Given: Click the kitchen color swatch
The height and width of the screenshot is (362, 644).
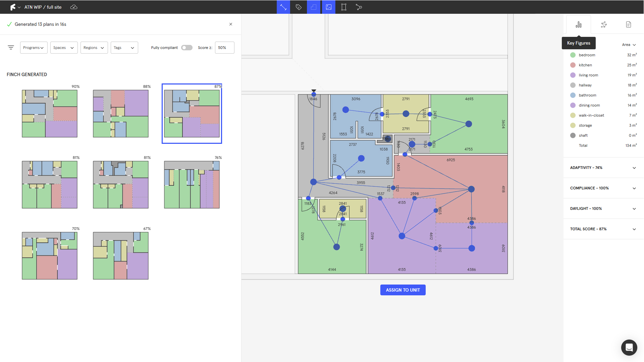Looking at the screenshot, I should (x=573, y=65).
